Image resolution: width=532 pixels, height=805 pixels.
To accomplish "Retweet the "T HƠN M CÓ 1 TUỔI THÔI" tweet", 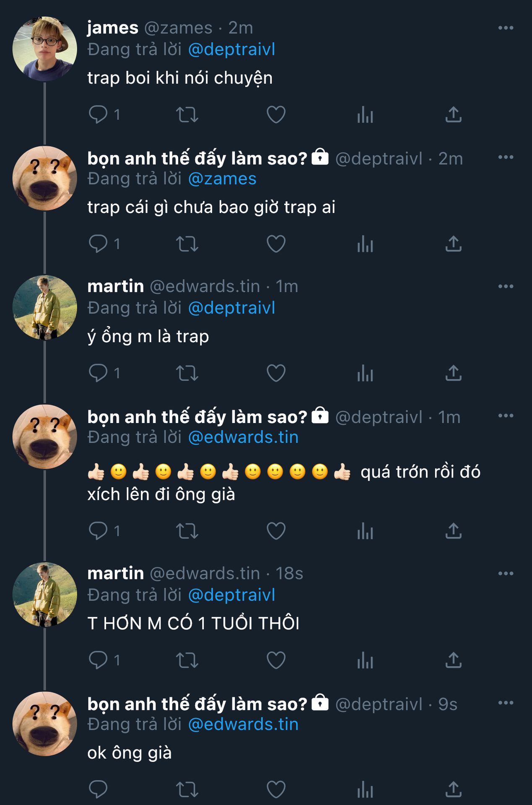I will pyautogui.click(x=187, y=660).
